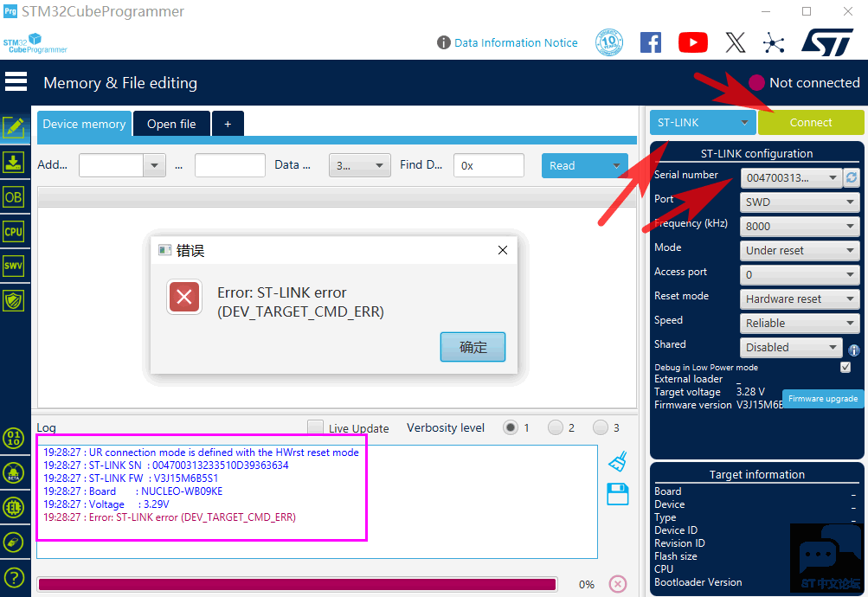Open the X (Twitter) social icon
The height and width of the screenshot is (597, 868).
[735, 42]
